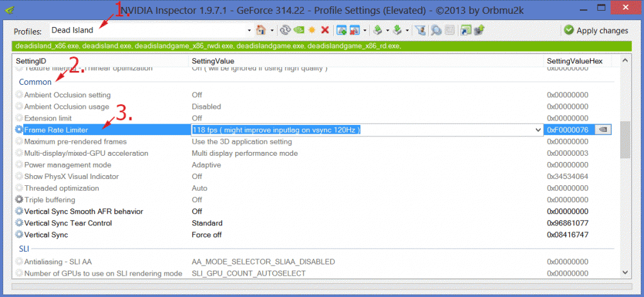644x297 pixels.
Task: Click the scrollbar down arrow in settings list
Action: point(625,271)
